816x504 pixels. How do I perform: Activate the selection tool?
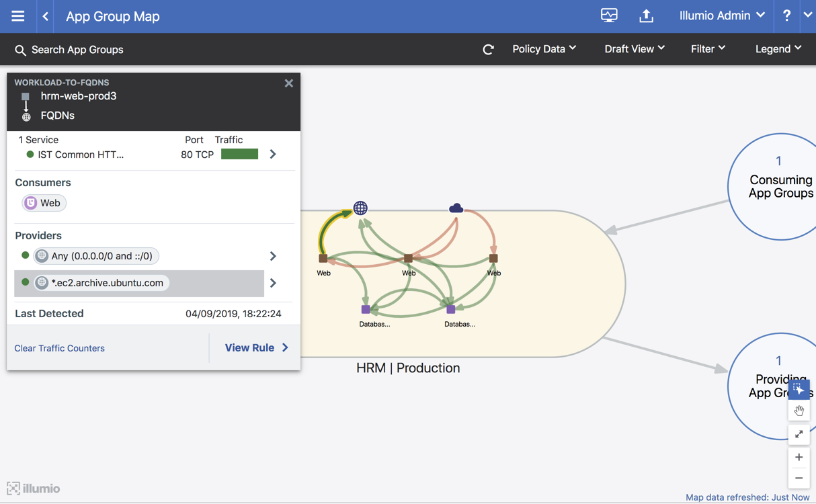[799, 388]
